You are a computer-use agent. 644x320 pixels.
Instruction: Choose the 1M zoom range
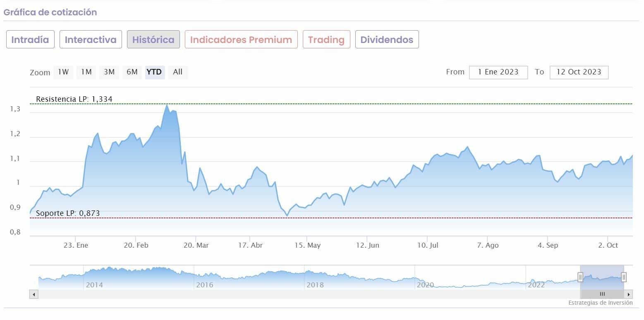[x=86, y=72]
